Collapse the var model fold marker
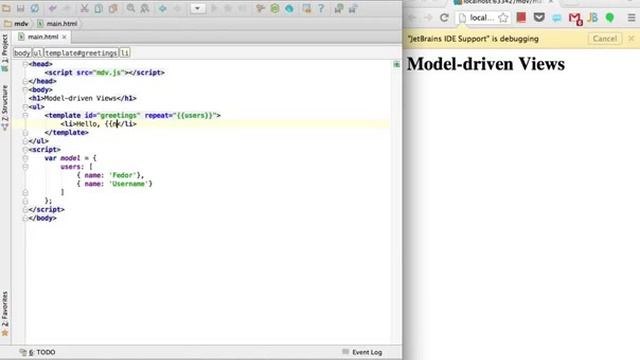The height and width of the screenshot is (360, 640). [25, 158]
